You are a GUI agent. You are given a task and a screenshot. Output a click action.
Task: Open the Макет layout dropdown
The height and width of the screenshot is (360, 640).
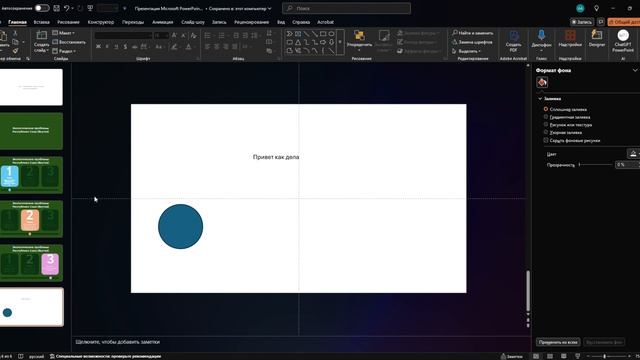click(64, 33)
